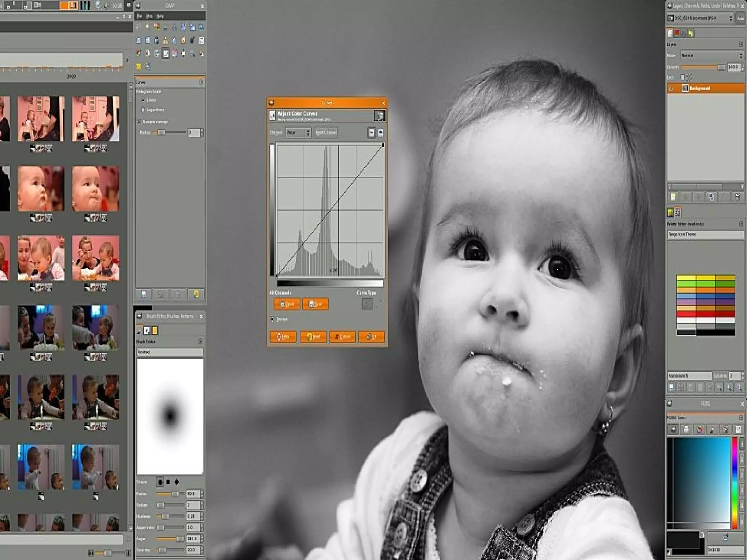This screenshot has height=560, width=747.
Task: Click the logarithmic histogram icon in Curves dialog
Action: tap(380, 132)
